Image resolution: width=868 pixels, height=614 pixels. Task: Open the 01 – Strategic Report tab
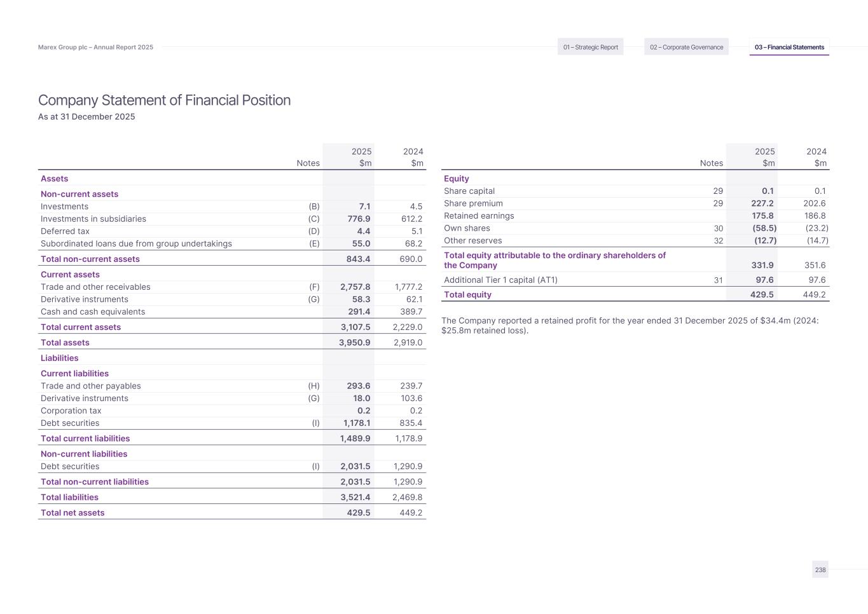590,47
